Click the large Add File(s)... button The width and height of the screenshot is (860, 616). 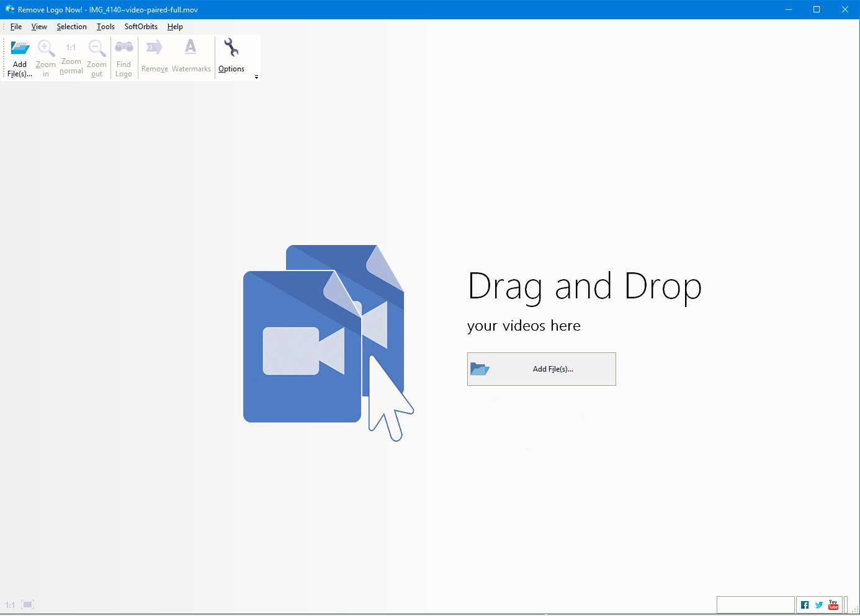coord(541,369)
